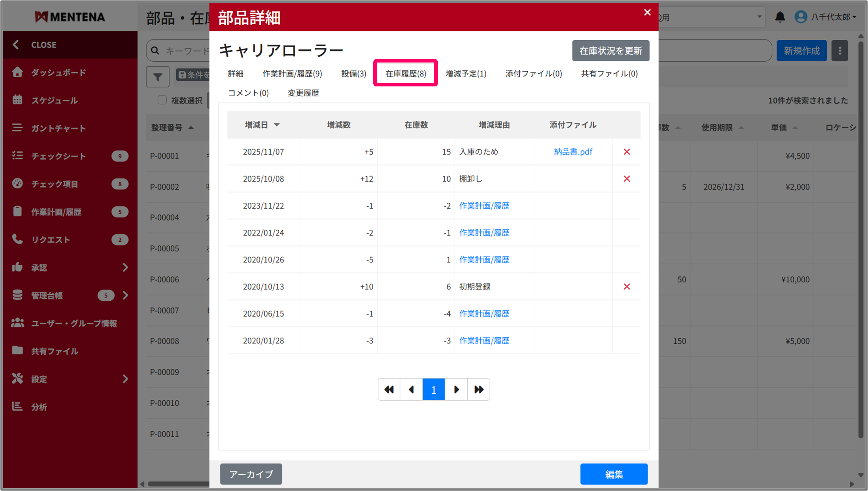Delete the 2025/11/07 stock history row
The width and height of the screenshot is (868, 491).
click(626, 152)
